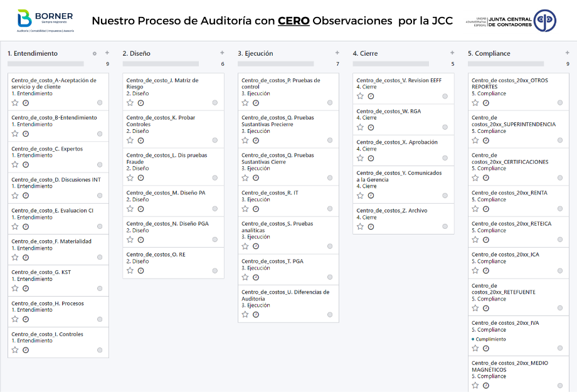
Task: Open the Centro_de_costos_X. Aprobación card
Action: (397, 142)
